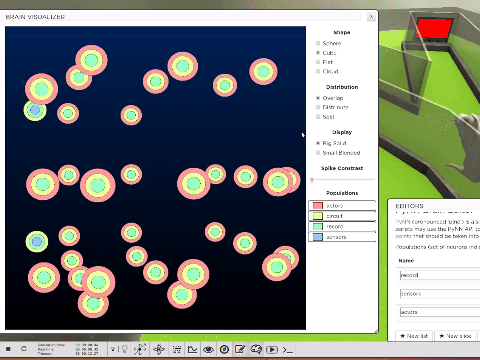
Task: Open the joint plot graph icon
Action: click(x=192, y=349)
